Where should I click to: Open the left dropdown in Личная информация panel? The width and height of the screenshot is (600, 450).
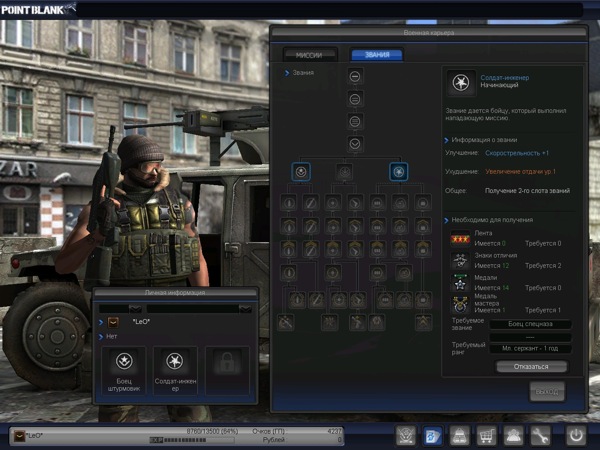[133, 309]
